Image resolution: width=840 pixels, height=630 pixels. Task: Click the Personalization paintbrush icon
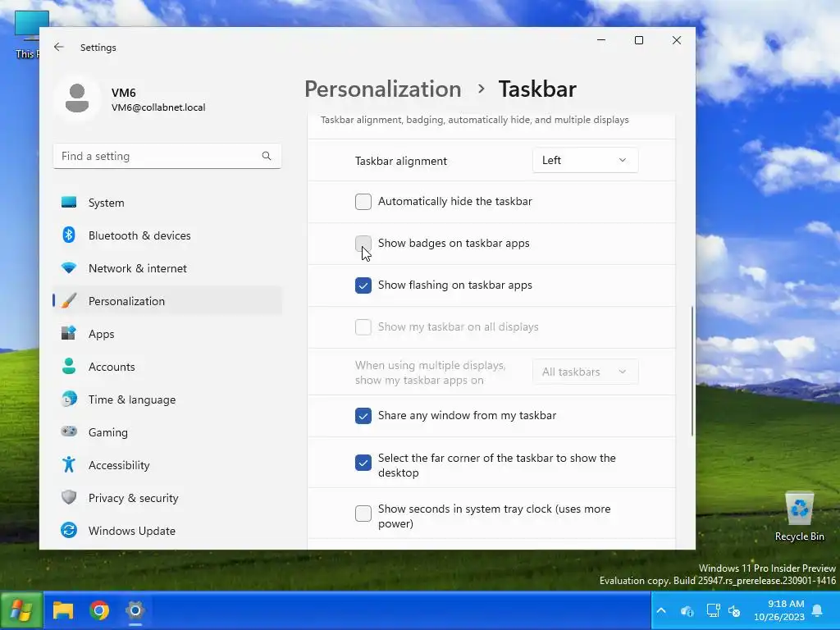(x=69, y=300)
